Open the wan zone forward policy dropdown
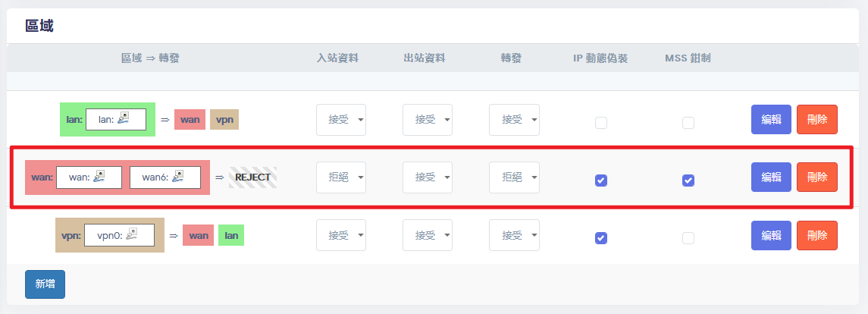 (514, 177)
